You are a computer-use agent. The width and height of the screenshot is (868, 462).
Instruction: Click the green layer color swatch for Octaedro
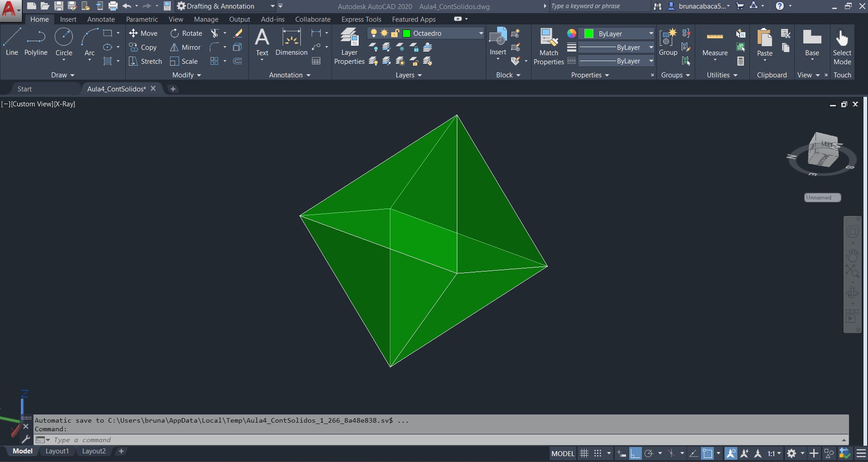(407, 33)
